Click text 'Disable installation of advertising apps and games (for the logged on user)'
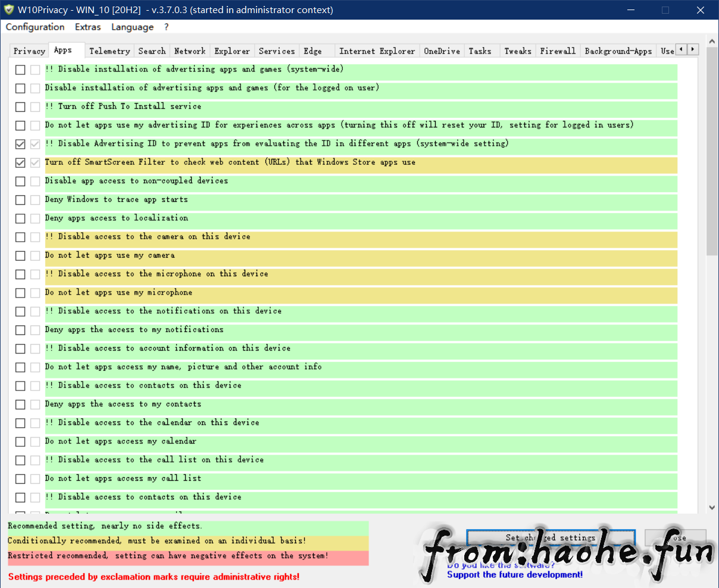This screenshot has width=719, height=588. 212,88
